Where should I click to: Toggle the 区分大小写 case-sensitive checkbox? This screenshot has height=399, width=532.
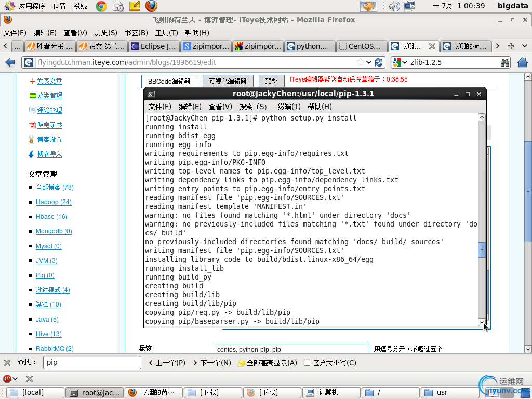[x=307, y=363]
